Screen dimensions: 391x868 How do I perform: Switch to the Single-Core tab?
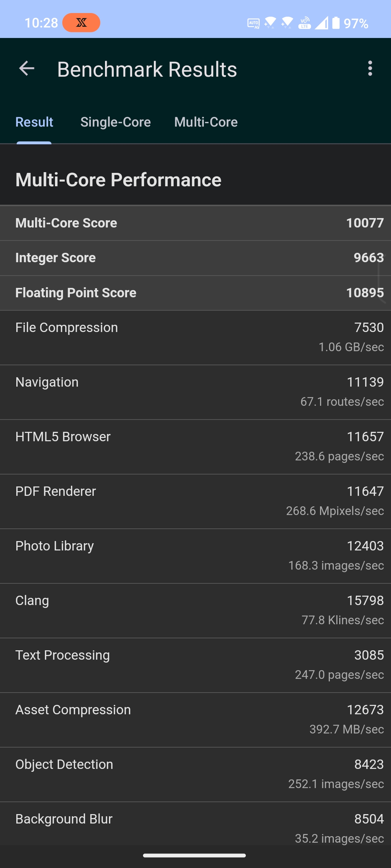click(115, 122)
